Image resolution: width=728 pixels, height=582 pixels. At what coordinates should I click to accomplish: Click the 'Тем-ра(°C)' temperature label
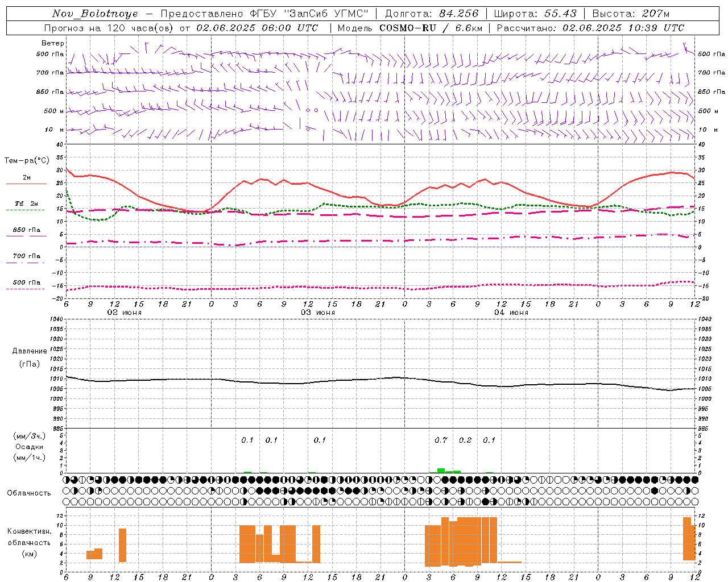(x=27, y=161)
